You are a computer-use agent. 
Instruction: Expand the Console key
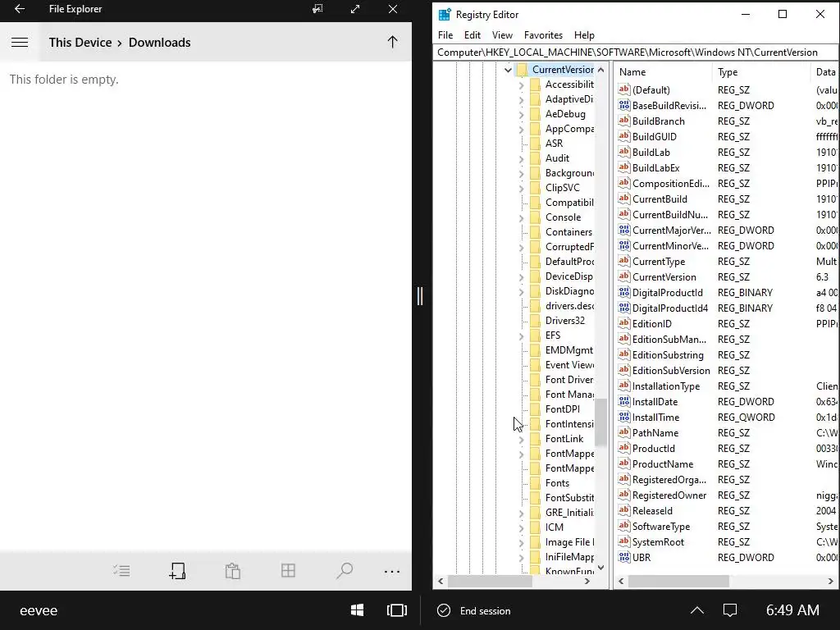click(521, 217)
